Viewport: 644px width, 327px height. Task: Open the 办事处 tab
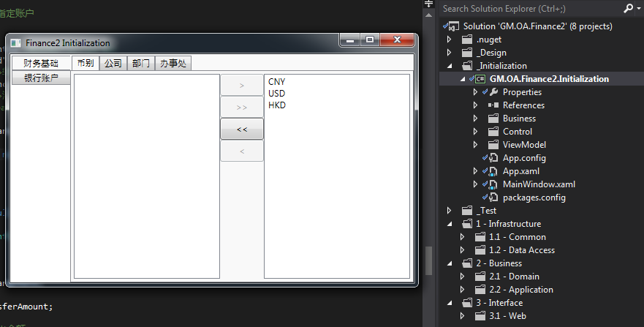[173, 64]
